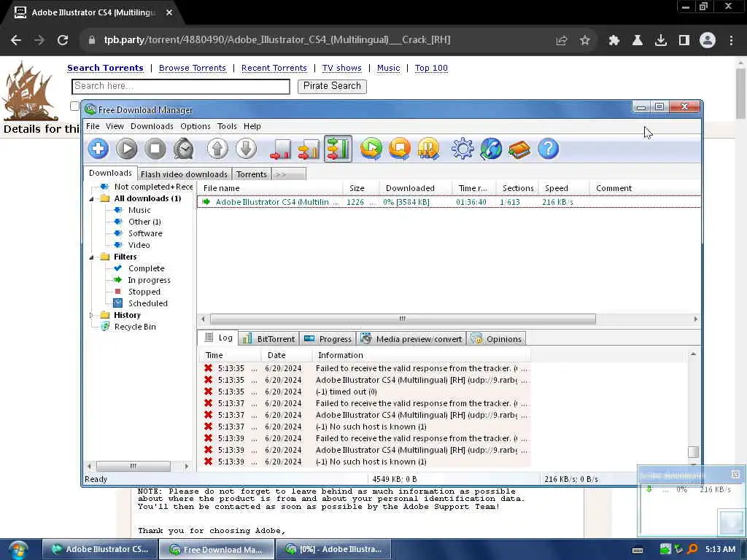The image size is (747, 560).
Task: Open Browse Torrents link
Action: click(x=193, y=68)
